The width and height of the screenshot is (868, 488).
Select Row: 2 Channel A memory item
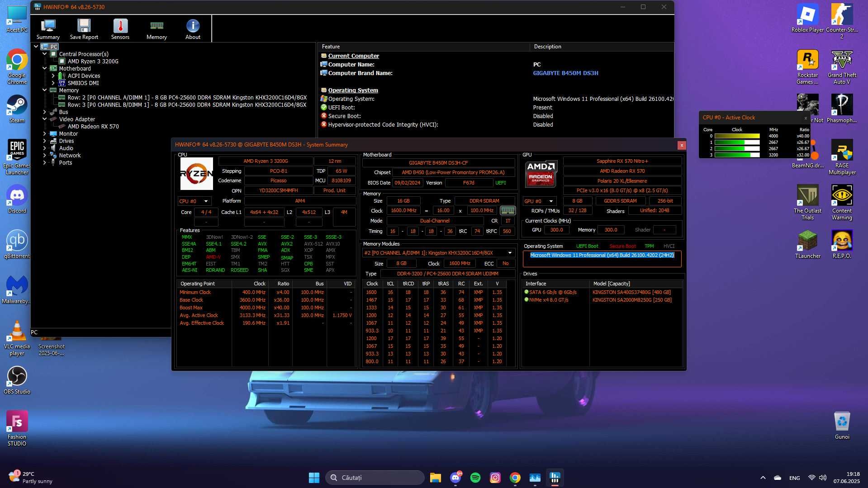pyautogui.click(x=187, y=97)
